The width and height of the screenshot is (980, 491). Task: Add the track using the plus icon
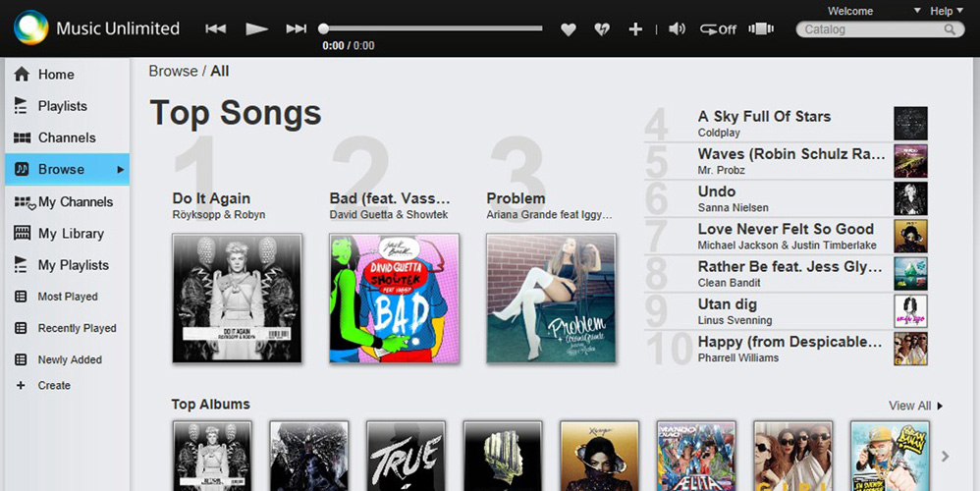pos(635,29)
